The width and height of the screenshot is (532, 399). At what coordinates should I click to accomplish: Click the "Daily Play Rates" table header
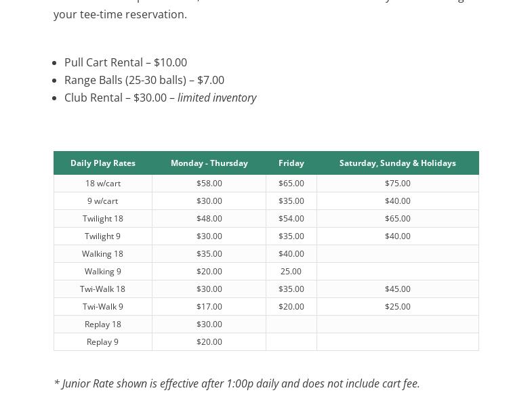[103, 163]
